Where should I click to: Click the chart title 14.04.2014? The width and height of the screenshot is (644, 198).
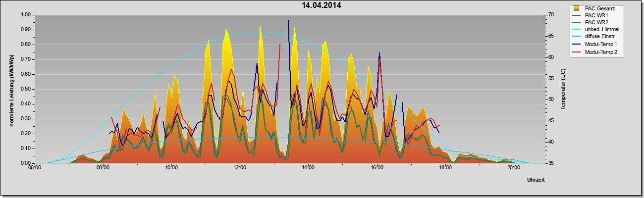(x=322, y=5)
